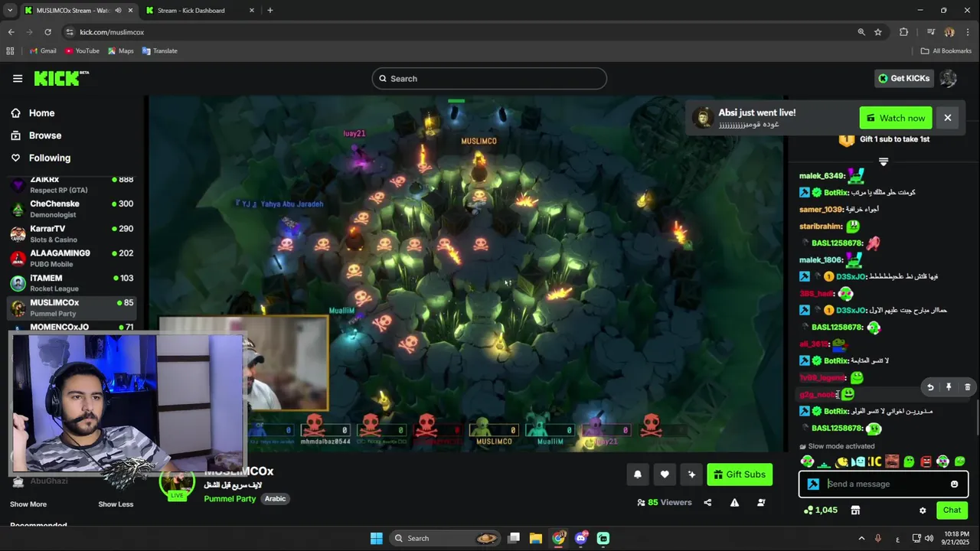Click the sparkle button beside Gift Subs

(x=692, y=474)
